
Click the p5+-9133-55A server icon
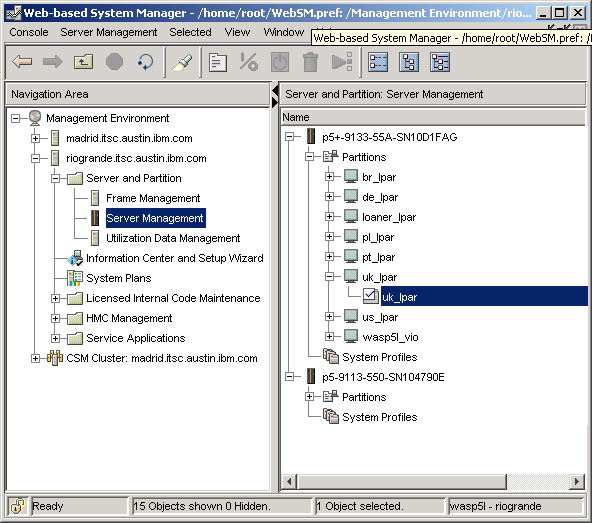311,136
